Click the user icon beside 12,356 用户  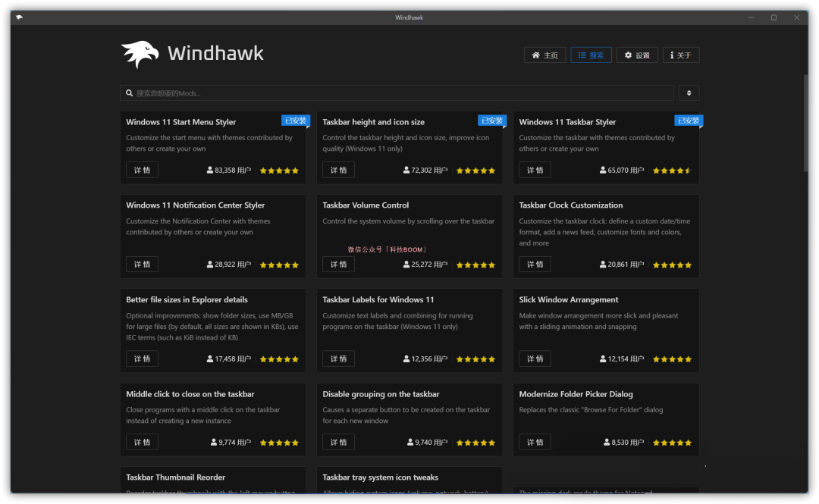pyautogui.click(x=406, y=358)
